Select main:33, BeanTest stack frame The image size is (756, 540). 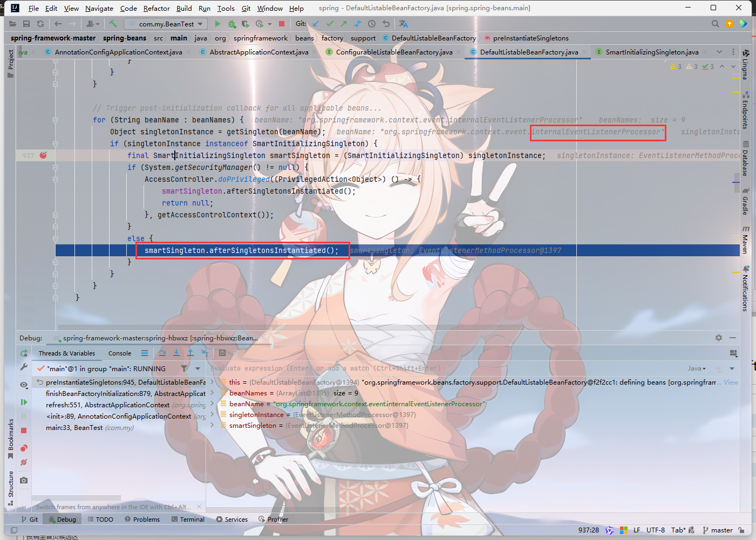pos(119,427)
